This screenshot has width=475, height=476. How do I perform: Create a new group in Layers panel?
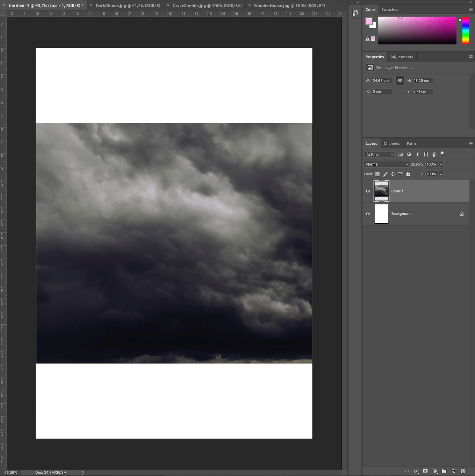coord(444,471)
